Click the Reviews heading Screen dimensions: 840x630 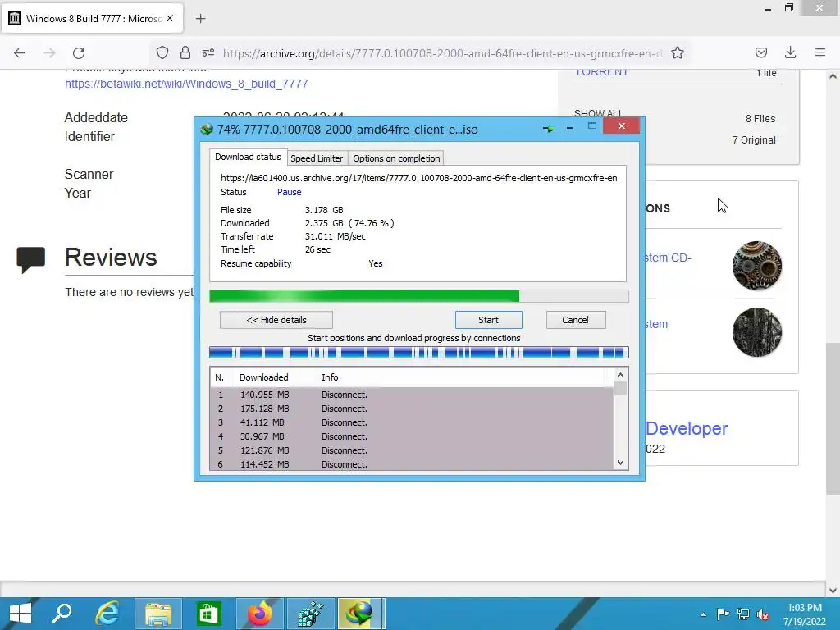[111, 258]
